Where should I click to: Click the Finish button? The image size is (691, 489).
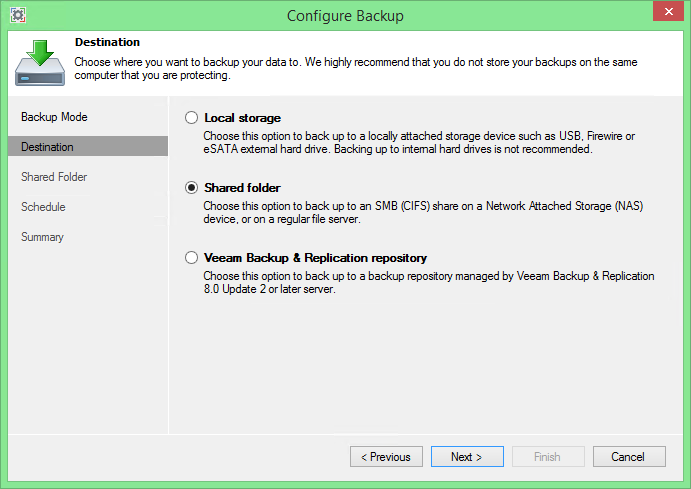(x=548, y=456)
